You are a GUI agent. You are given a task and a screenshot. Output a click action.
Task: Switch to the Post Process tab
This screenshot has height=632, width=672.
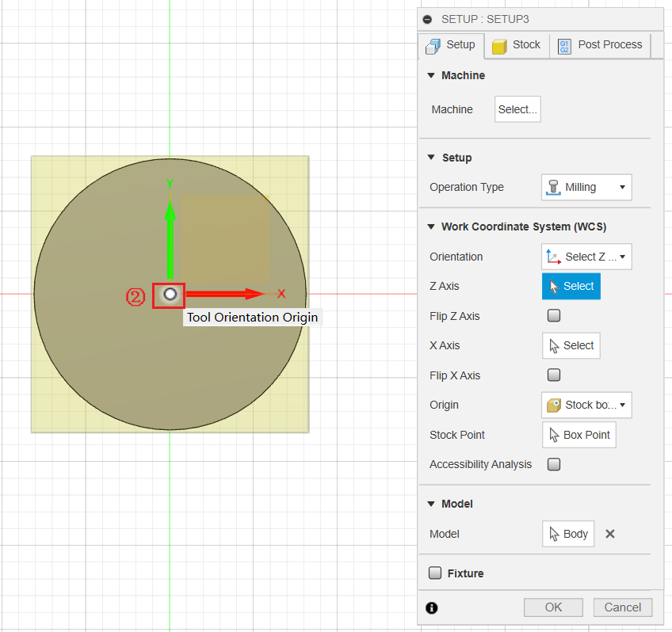(601, 45)
